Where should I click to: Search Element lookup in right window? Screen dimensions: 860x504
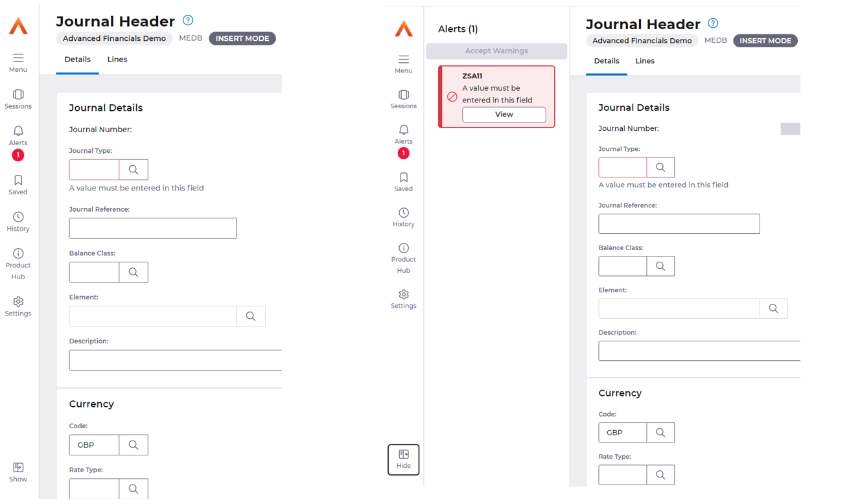tap(774, 308)
